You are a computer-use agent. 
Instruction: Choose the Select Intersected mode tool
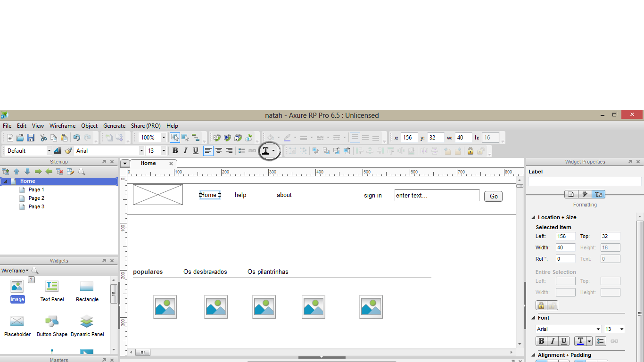[175, 138]
